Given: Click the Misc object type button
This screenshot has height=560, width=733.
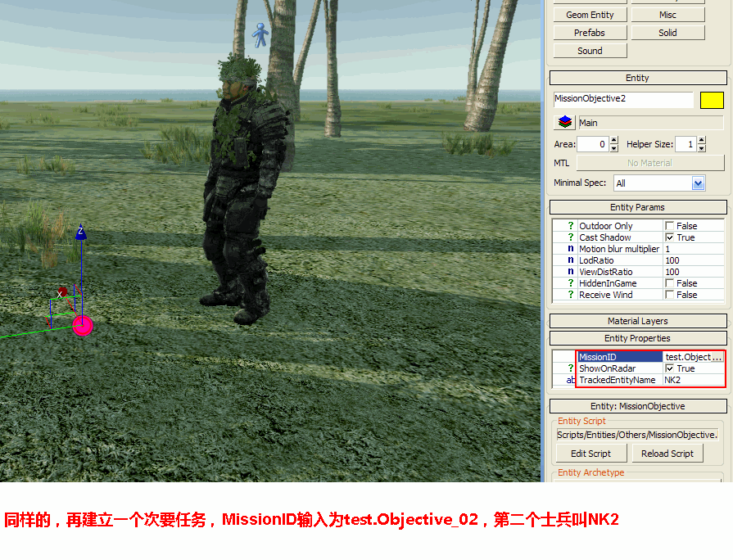Looking at the screenshot, I should pyautogui.click(x=668, y=15).
